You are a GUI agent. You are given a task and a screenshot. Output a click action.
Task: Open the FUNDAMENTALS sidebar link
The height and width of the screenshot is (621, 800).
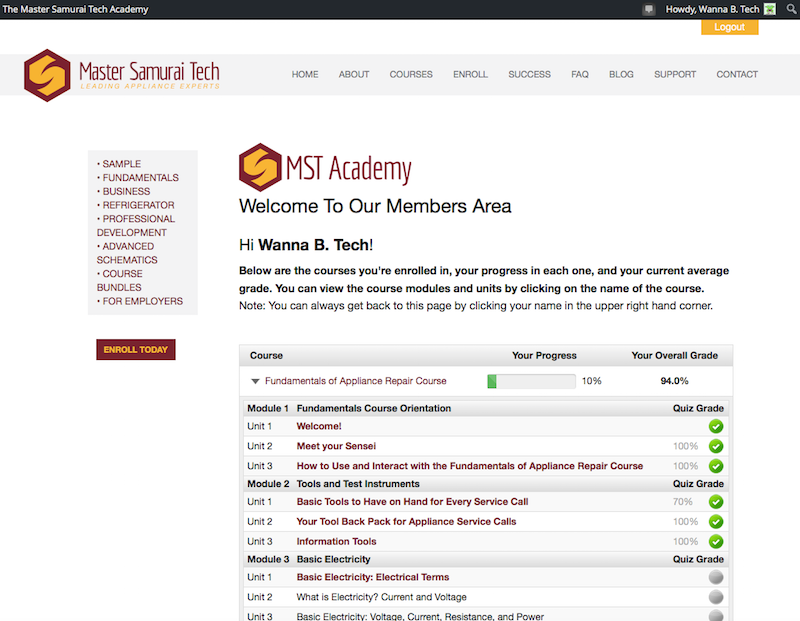[140, 178]
